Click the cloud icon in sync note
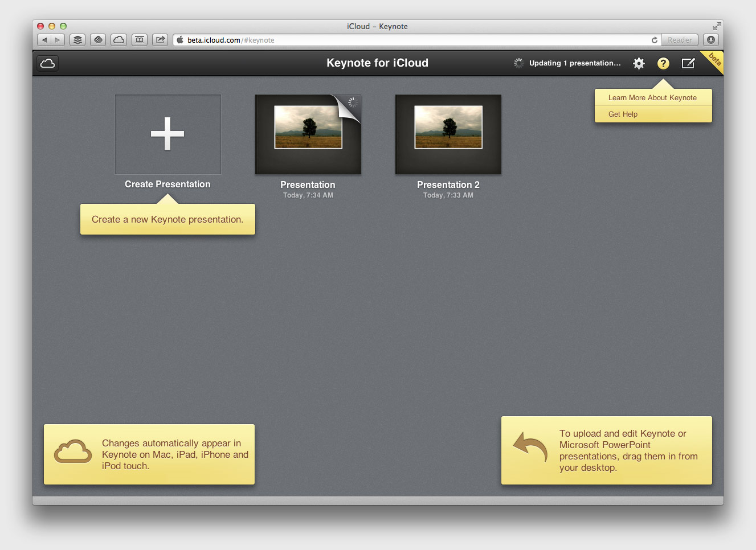 click(73, 451)
